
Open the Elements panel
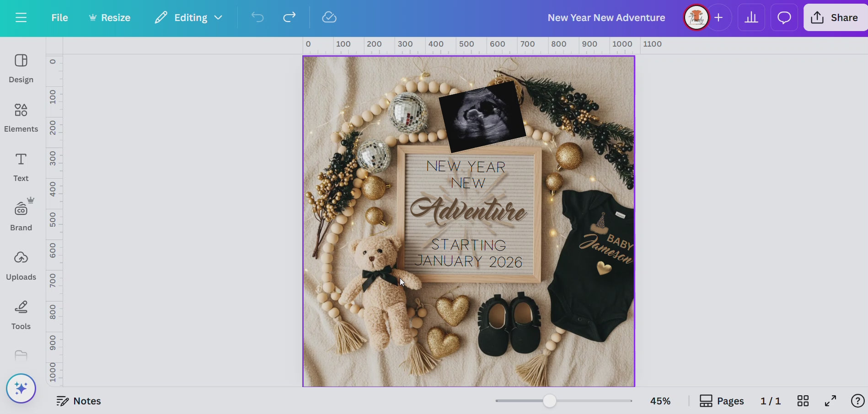[x=21, y=117]
